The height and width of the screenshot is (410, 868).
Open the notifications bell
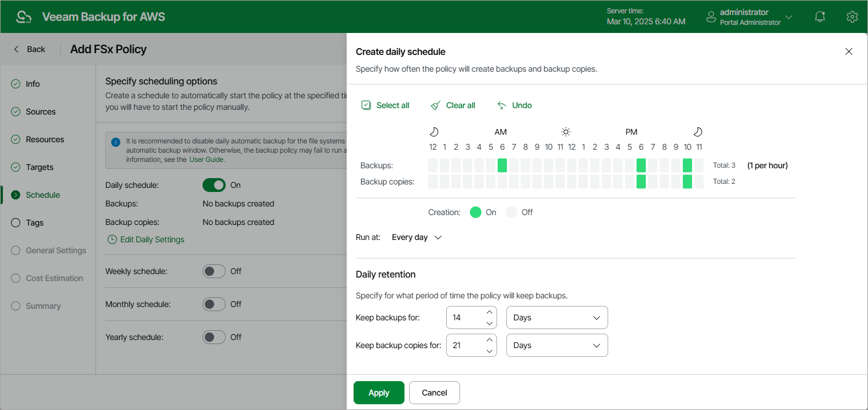pos(819,17)
